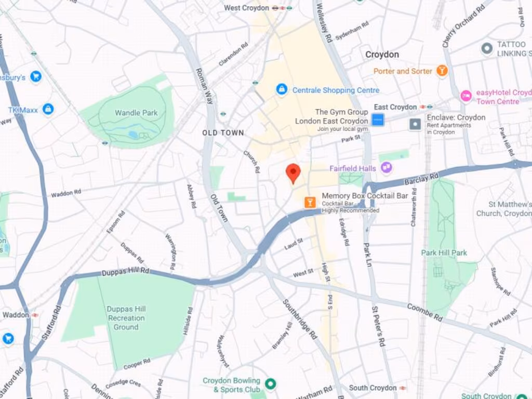
Task: Open the Centrale Shopping Centre shopping icon
Action: 282,89
